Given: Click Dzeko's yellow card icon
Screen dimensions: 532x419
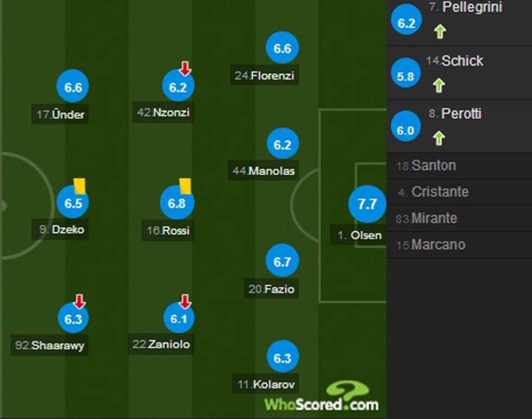Looking at the screenshot, I should (x=80, y=186).
